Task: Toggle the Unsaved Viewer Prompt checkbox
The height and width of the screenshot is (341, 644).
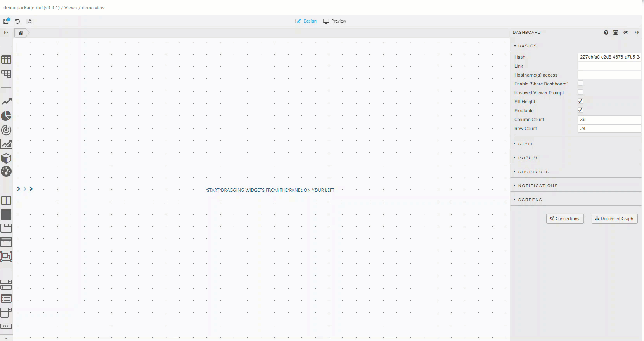Action: (x=580, y=92)
